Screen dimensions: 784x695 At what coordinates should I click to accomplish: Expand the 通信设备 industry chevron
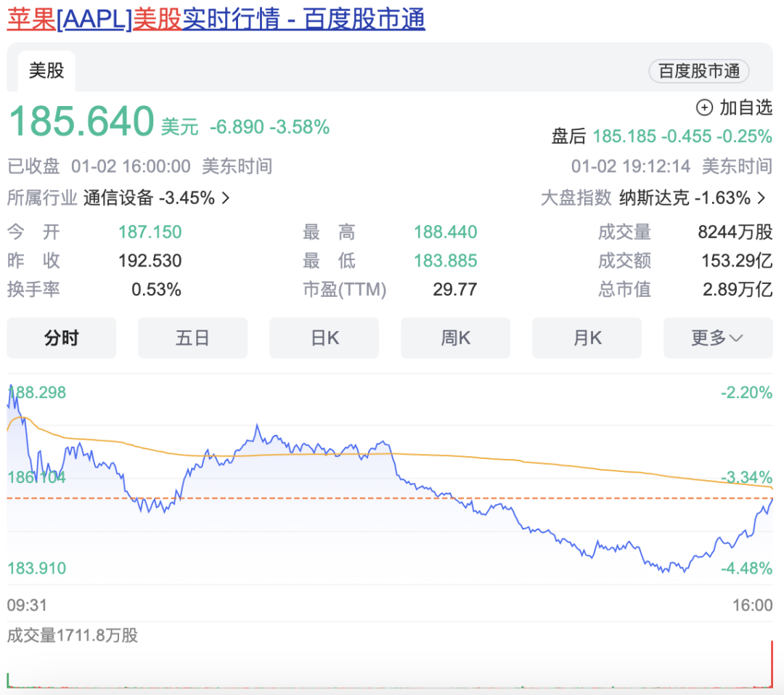tap(226, 198)
